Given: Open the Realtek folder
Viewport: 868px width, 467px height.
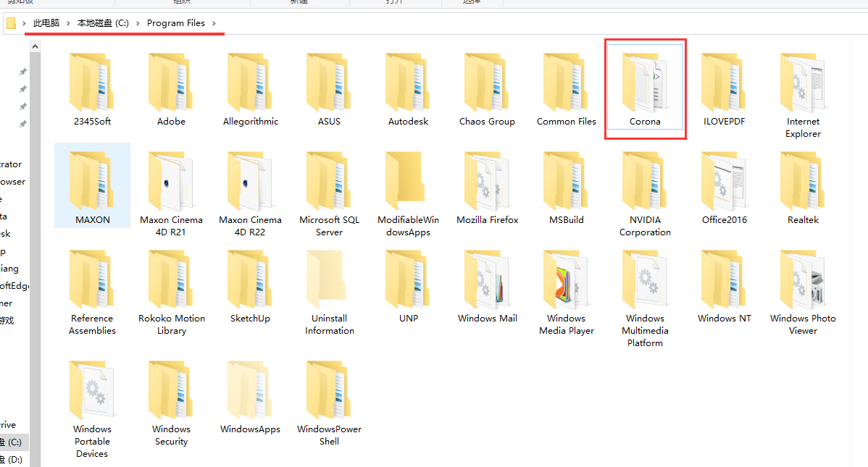Looking at the screenshot, I should click(x=803, y=187).
